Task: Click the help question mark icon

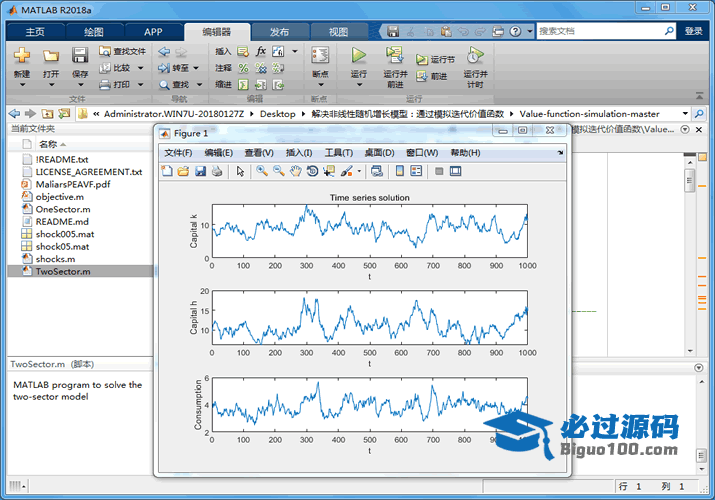Action: pos(515,31)
